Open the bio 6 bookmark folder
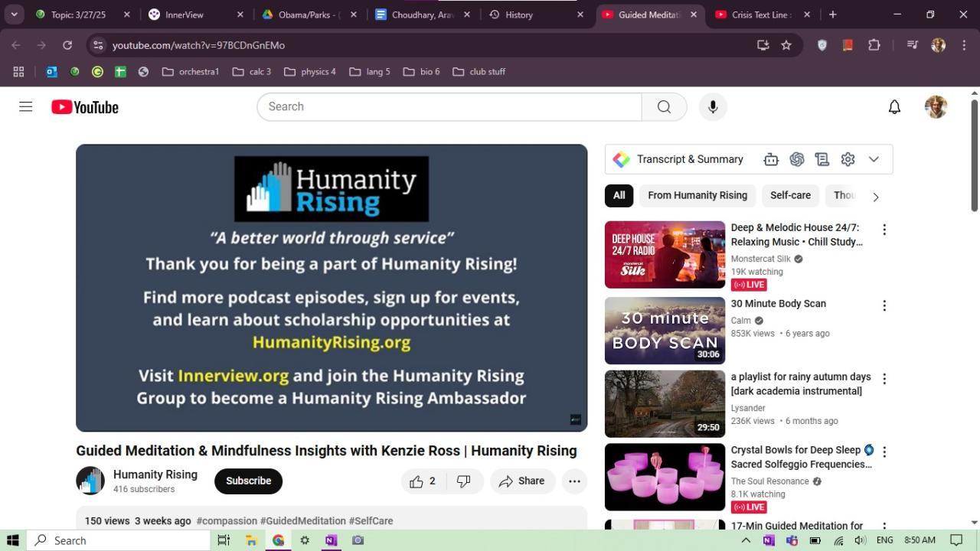 pos(422,72)
